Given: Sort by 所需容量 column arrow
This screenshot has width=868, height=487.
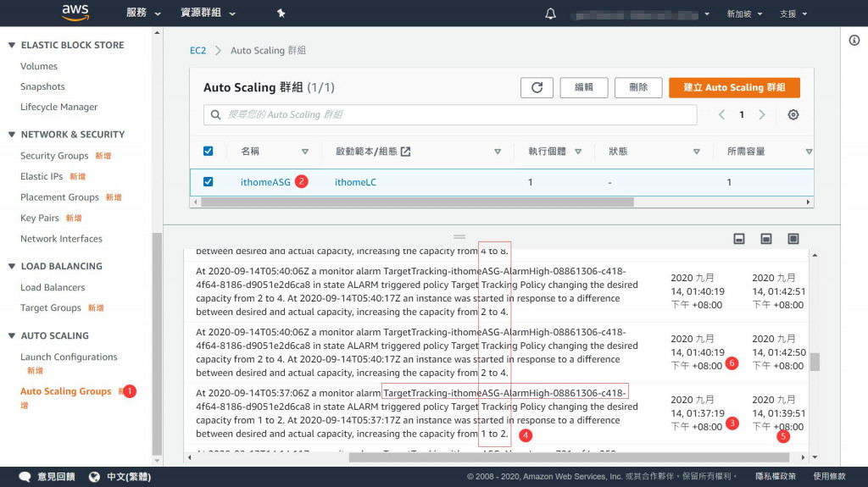Looking at the screenshot, I should coord(809,152).
